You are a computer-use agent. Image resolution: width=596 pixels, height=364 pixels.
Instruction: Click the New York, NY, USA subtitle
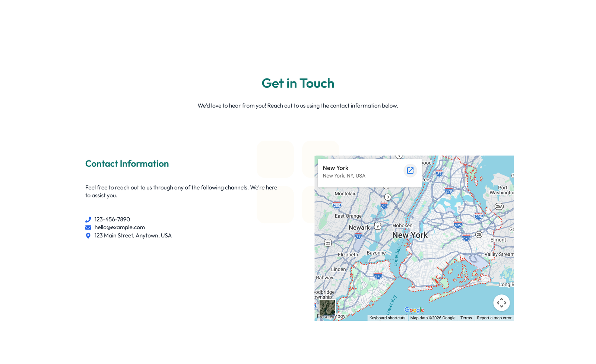tap(343, 176)
